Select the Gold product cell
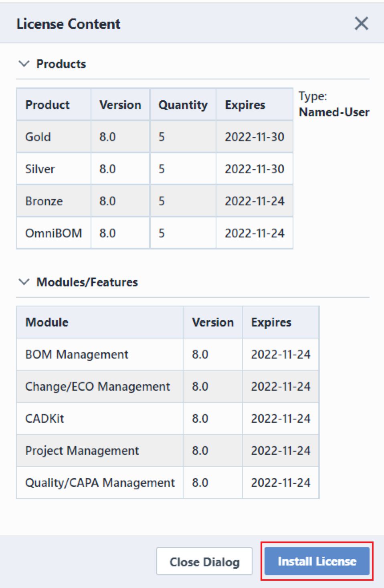This screenshot has height=588, width=384. click(54, 137)
